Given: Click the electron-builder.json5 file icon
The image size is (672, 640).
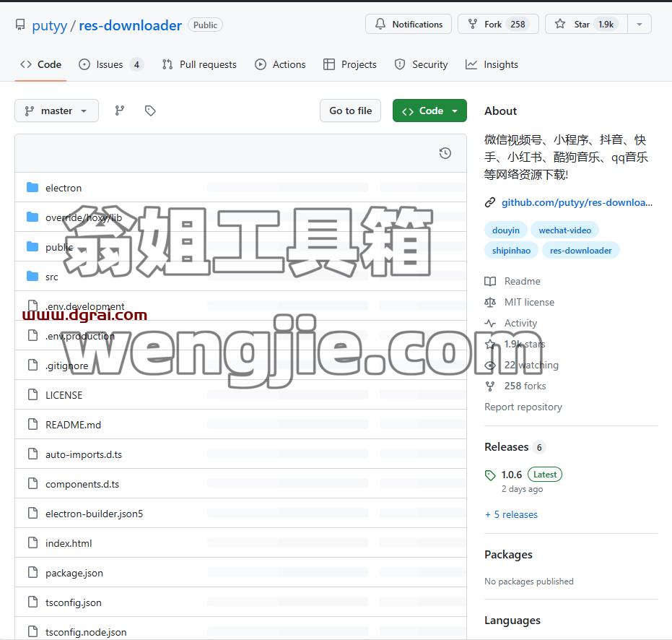Looking at the screenshot, I should pos(32,513).
